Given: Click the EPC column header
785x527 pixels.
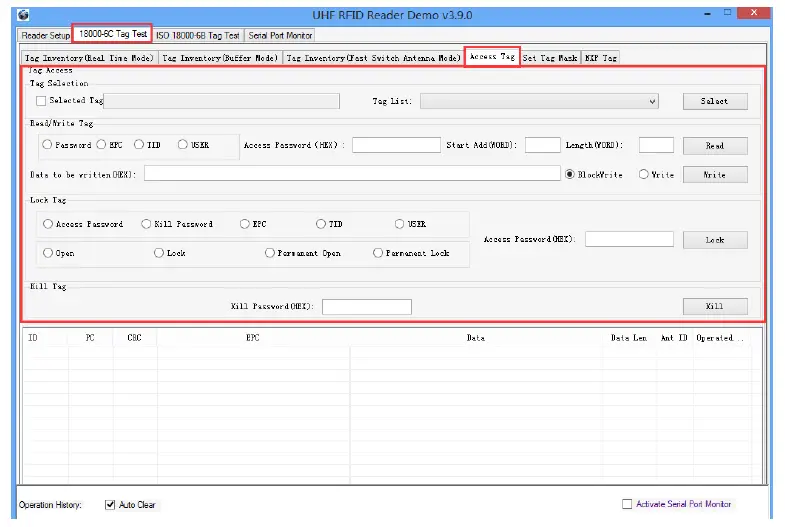Looking at the screenshot, I should [253, 338].
